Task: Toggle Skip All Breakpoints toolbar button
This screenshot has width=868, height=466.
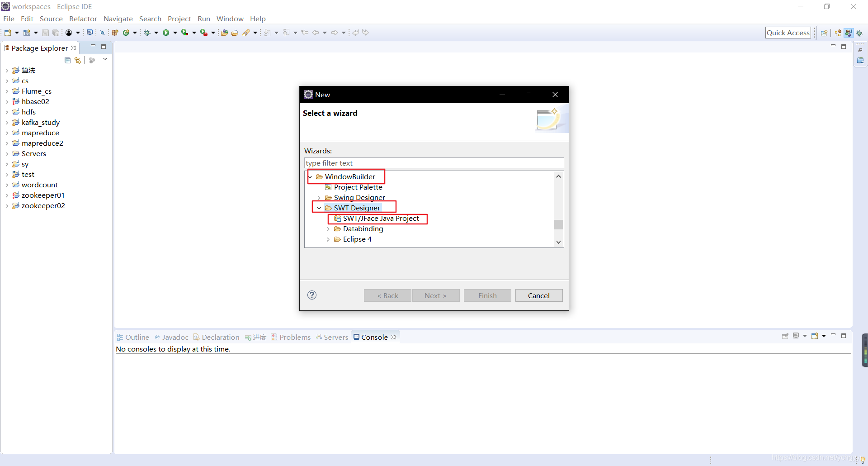Action: coord(102,33)
